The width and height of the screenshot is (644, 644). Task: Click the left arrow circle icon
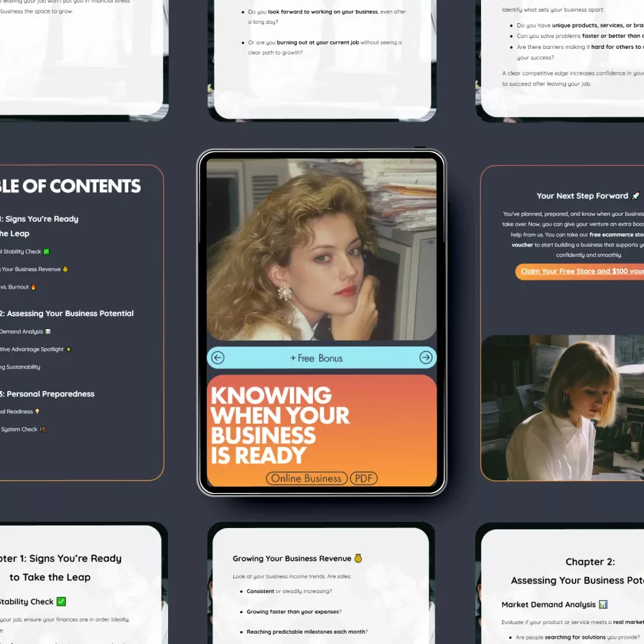point(218,358)
